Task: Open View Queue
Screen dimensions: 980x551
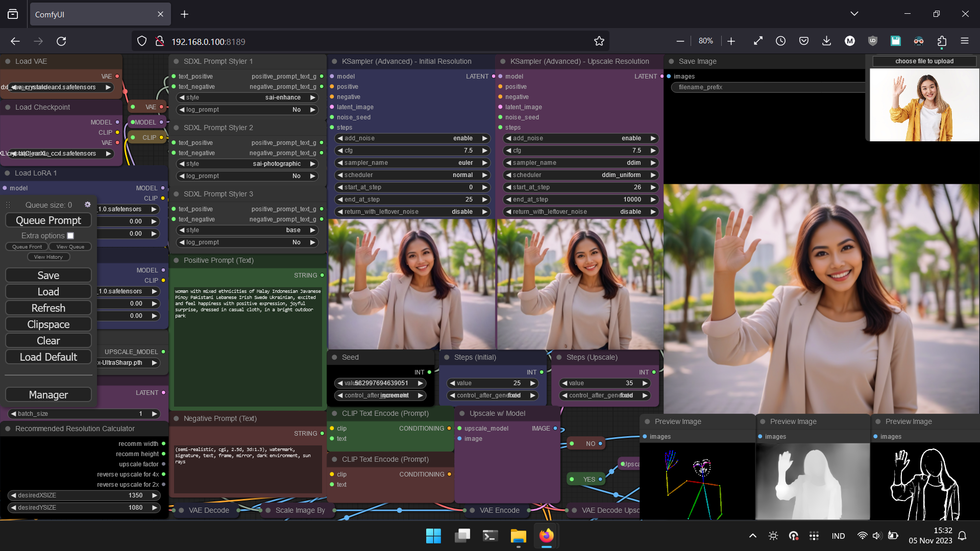Action: point(70,246)
